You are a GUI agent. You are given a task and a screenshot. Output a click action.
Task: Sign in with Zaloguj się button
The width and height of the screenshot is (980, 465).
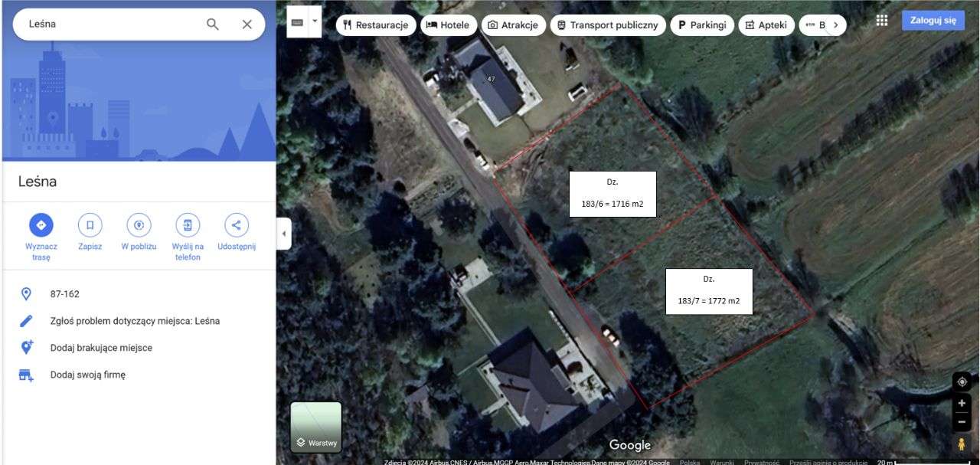click(933, 21)
